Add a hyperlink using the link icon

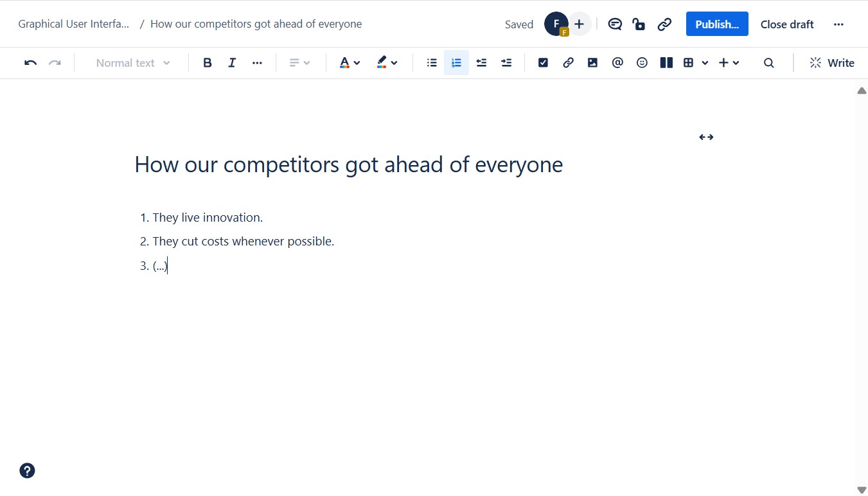[x=568, y=63]
